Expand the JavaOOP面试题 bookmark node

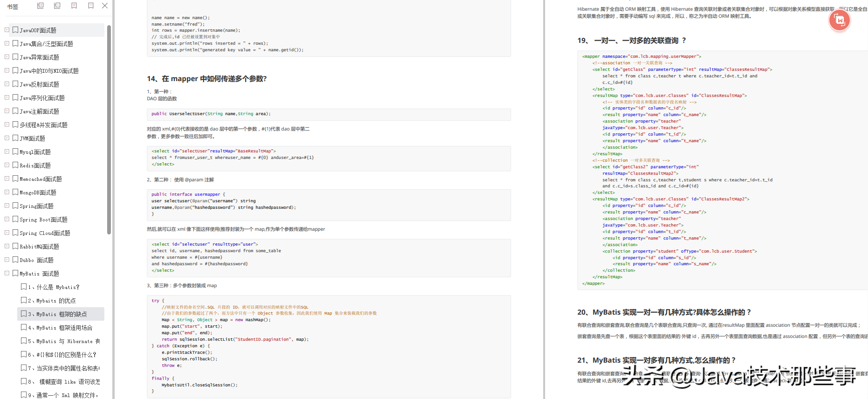7,30
